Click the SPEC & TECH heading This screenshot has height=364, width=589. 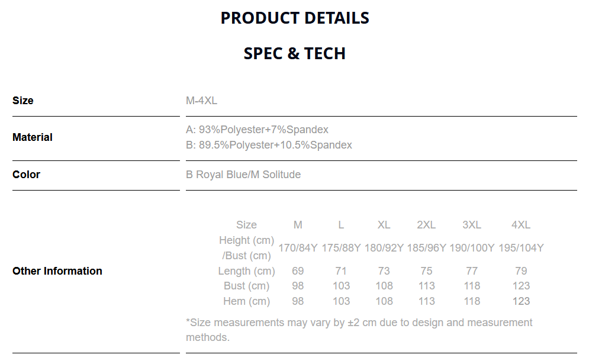(294, 53)
